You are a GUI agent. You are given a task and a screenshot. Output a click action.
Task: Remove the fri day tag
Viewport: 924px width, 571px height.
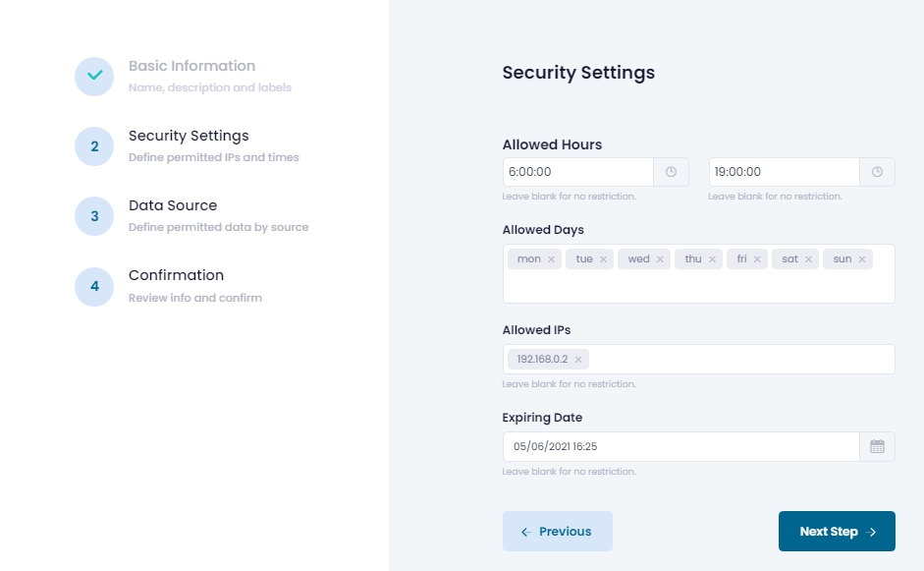coord(757,259)
